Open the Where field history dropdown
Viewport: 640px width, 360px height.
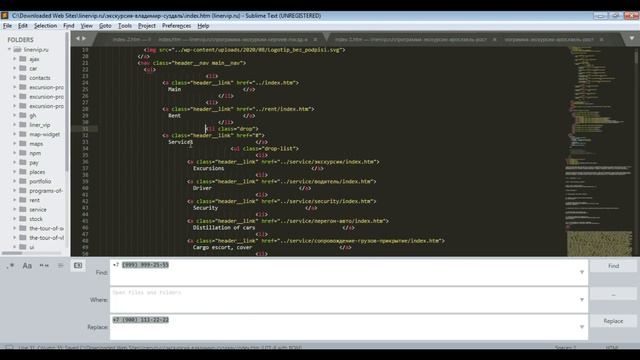tap(582, 300)
